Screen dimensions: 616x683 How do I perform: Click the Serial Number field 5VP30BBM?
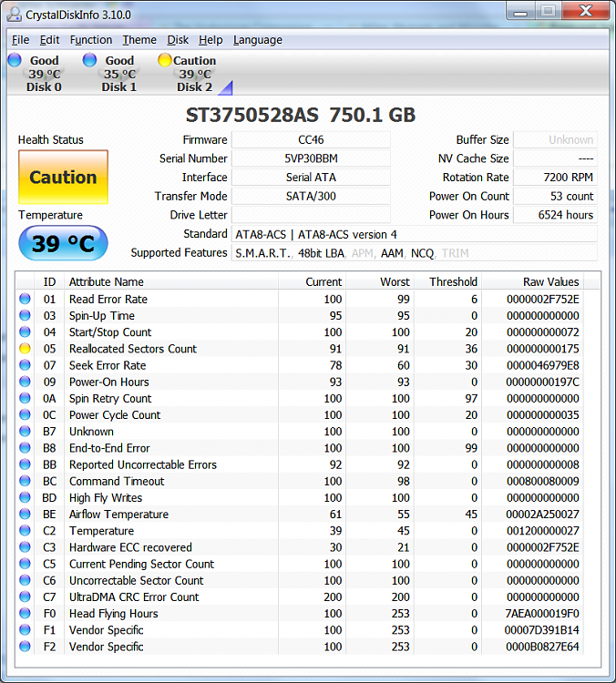pyautogui.click(x=311, y=158)
